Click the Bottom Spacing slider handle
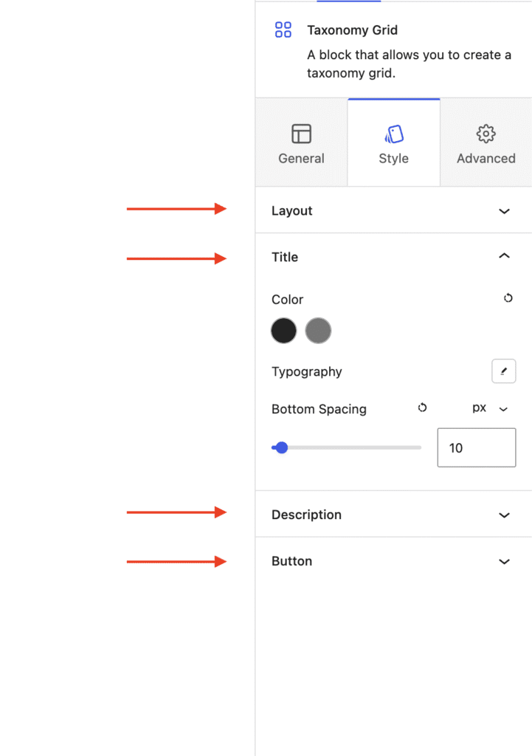The image size is (532, 756). pyautogui.click(x=282, y=447)
